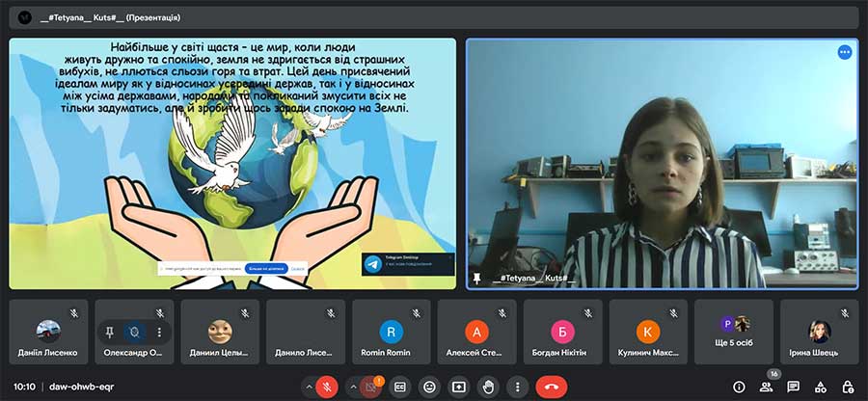Open meeting details info icon
The image size is (868, 401).
739,387
